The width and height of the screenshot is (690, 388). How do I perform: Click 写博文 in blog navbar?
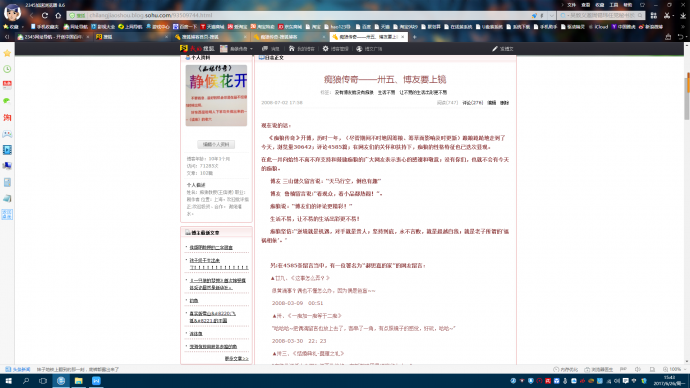(x=503, y=49)
